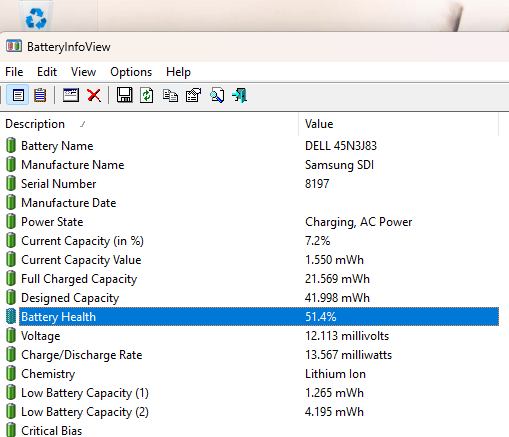Click the 8197 serial number value
This screenshot has height=437, width=509.
pyautogui.click(x=317, y=184)
